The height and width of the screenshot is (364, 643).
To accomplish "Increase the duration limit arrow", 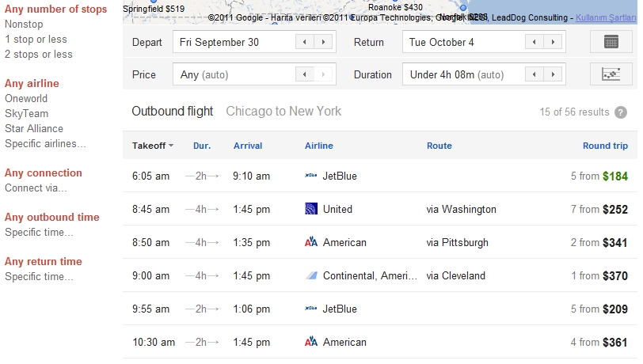I will click(x=553, y=74).
